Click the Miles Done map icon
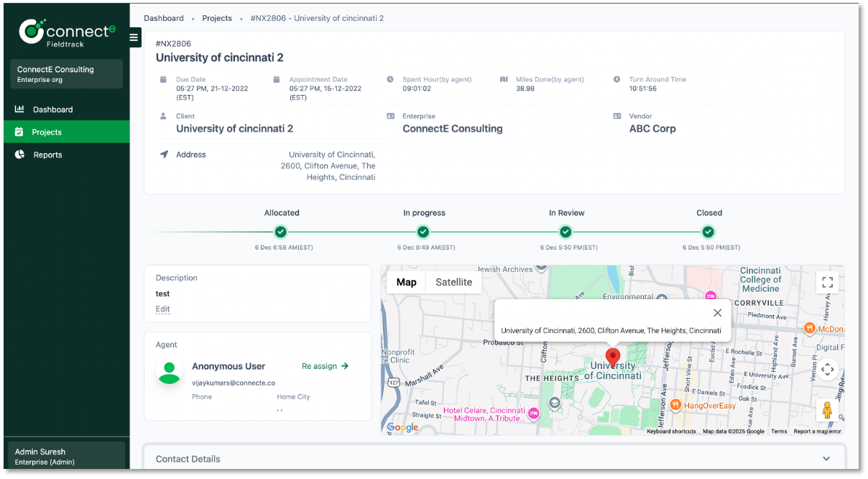 [x=504, y=79]
